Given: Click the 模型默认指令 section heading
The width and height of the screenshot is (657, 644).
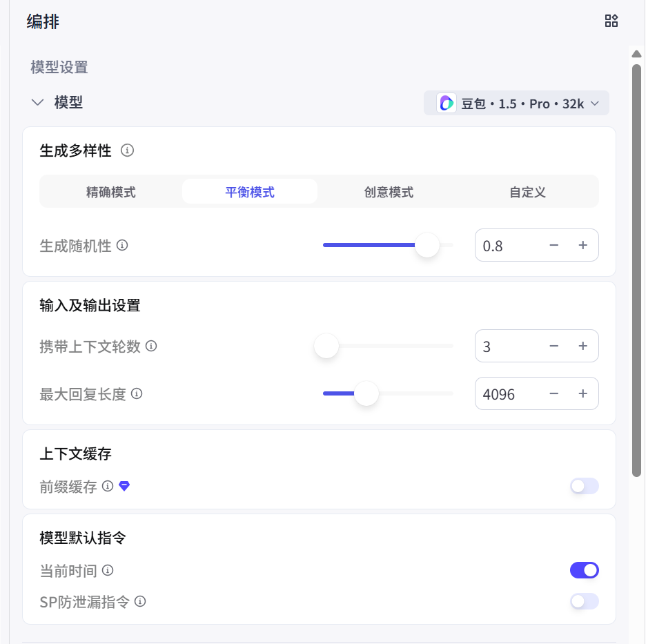Looking at the screenshot, I should pos(83,538).
